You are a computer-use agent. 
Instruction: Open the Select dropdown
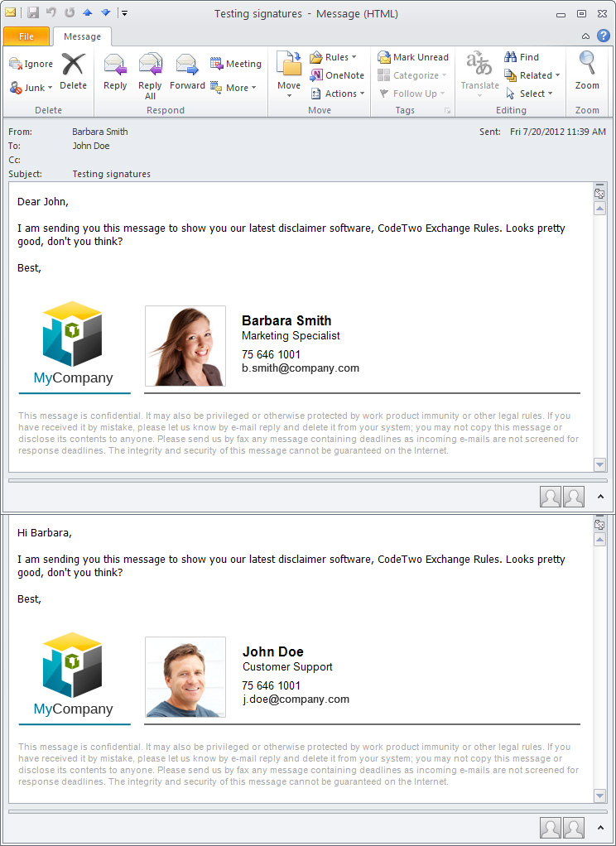click(529, 94)
